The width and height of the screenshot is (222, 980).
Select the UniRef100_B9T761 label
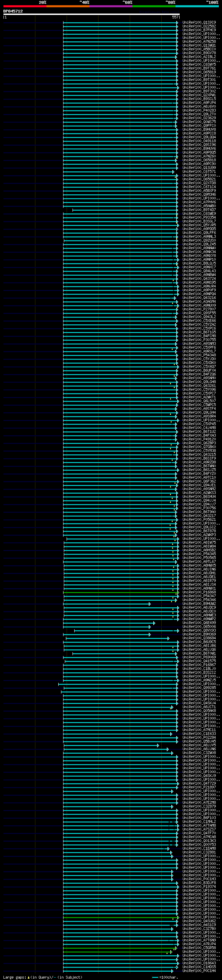[x=199, y=68]
